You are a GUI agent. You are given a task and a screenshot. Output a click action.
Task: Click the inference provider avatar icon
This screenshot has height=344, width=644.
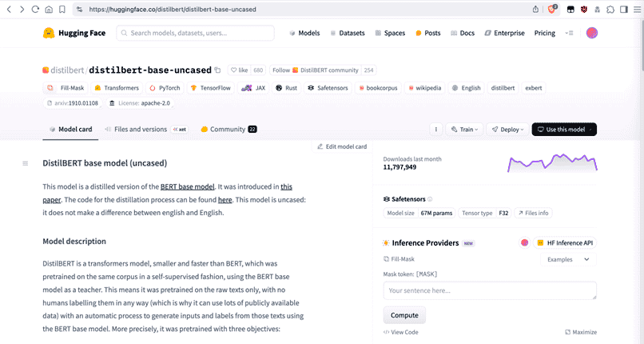tap(524, 243)
